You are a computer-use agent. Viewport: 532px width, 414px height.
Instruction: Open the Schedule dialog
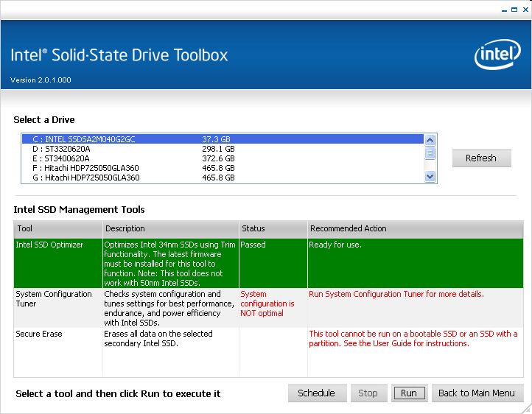tap(316, 393)
